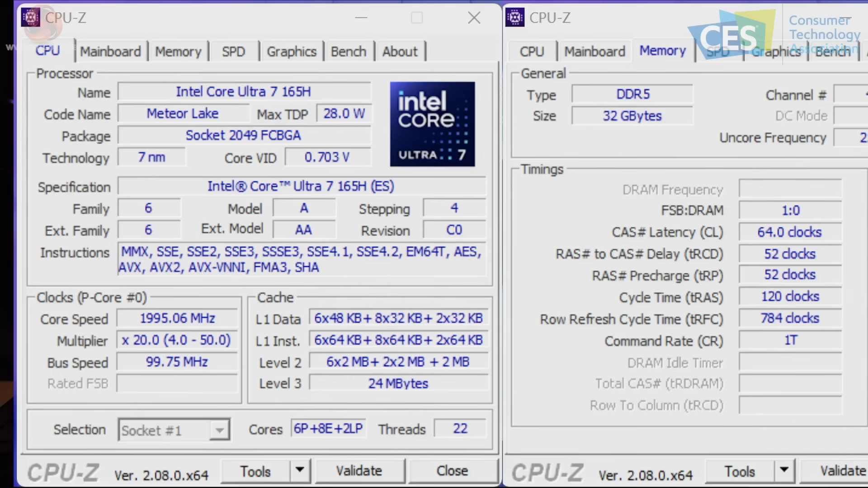Click the FSB:DRAM value '1:0'

pyautogui.click(x=791, y=211)
